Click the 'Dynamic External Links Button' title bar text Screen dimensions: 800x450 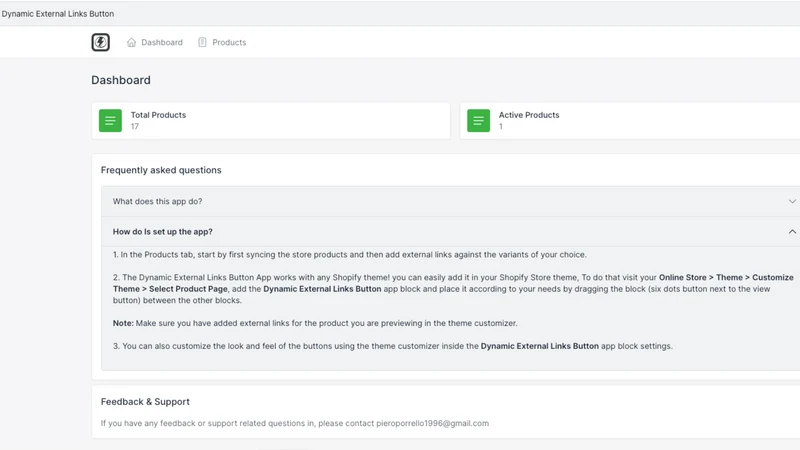click(x=58, y=14)
